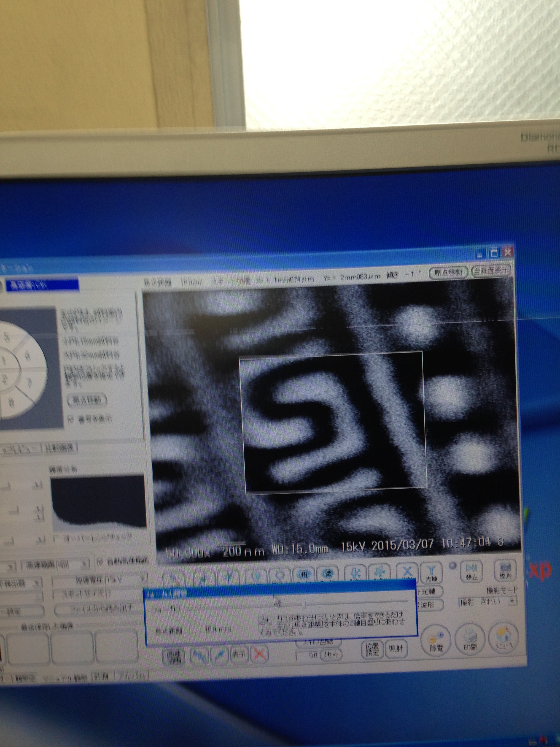Close the SEM application window

(x=507, y=252)
